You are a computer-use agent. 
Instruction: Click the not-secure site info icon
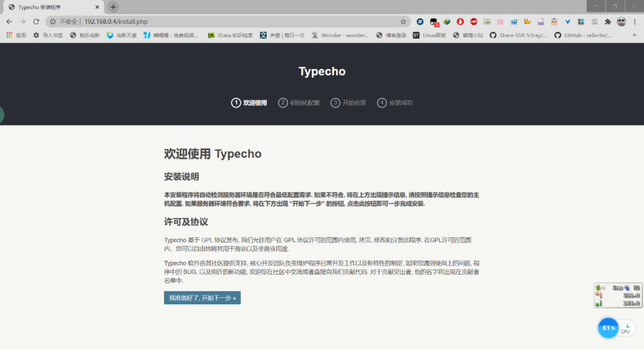[x=52, y=21]
